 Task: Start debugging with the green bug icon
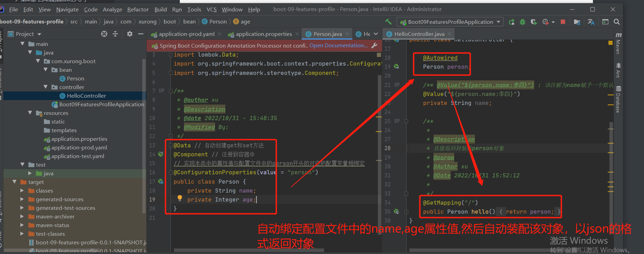[x=523, y=22]
